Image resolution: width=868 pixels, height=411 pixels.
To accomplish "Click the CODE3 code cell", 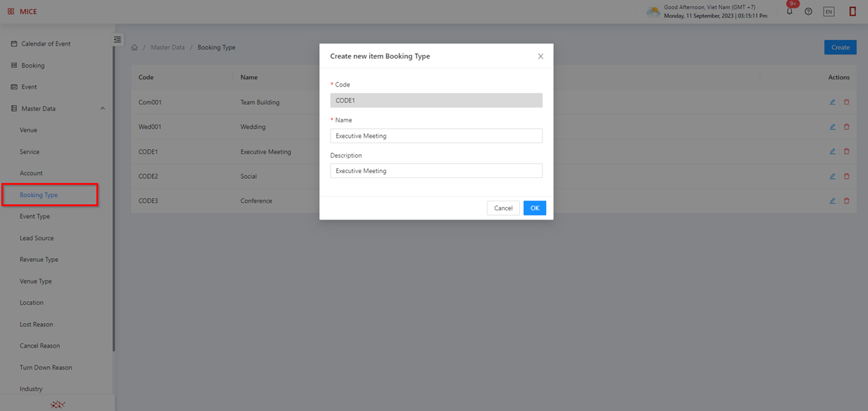I will coord(148,201).
